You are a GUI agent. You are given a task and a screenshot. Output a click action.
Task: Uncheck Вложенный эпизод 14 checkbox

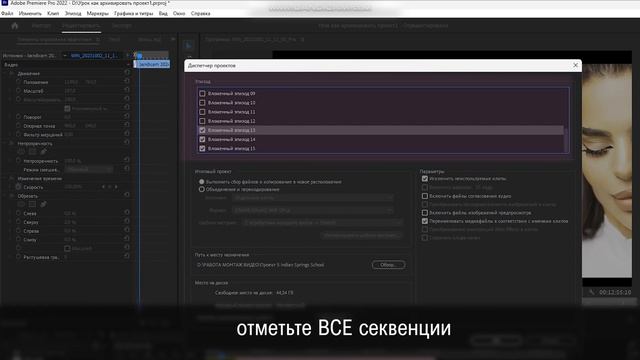click(202, 139)
